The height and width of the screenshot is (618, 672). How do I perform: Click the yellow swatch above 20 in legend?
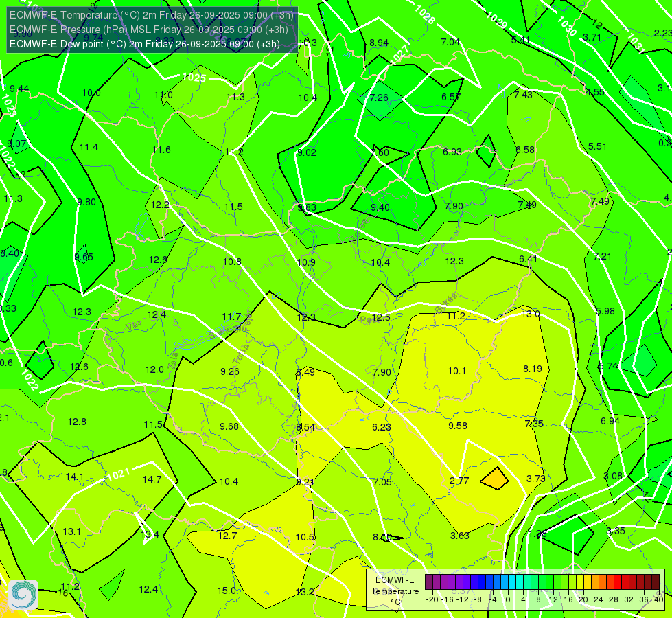[580, 582]
